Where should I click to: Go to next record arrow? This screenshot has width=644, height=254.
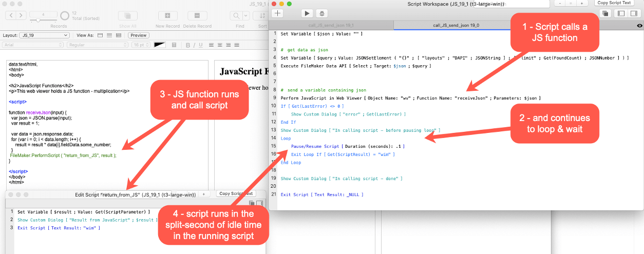20,15
